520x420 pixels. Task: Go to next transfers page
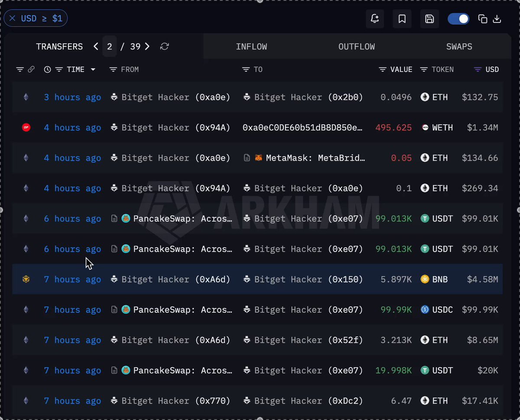(147, 46)
